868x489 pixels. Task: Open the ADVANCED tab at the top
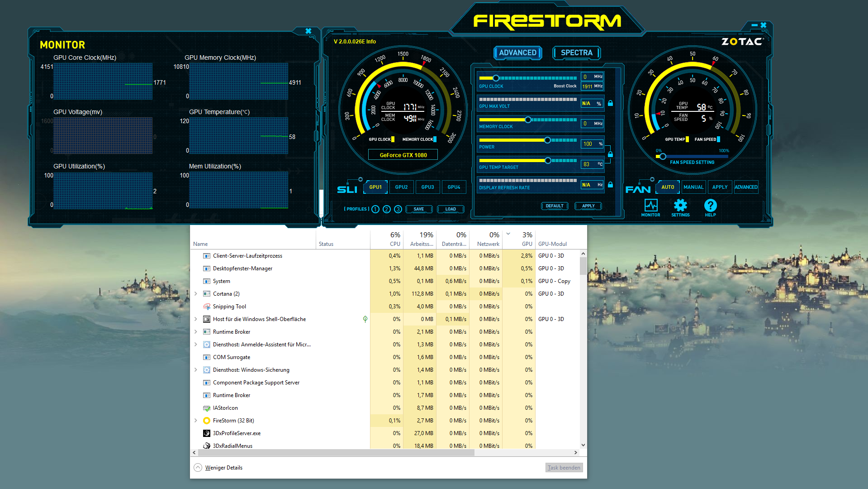tap(517, 53)
